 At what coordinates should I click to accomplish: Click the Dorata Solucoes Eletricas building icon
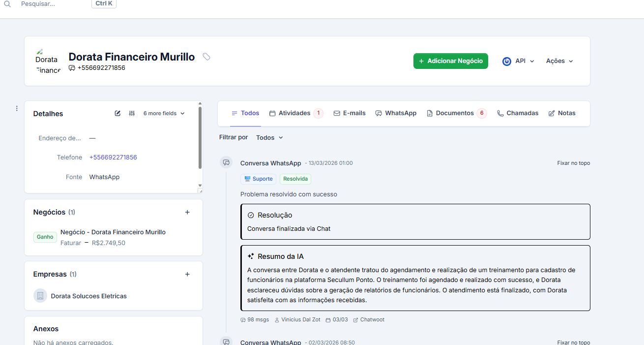tap(40, 296)
